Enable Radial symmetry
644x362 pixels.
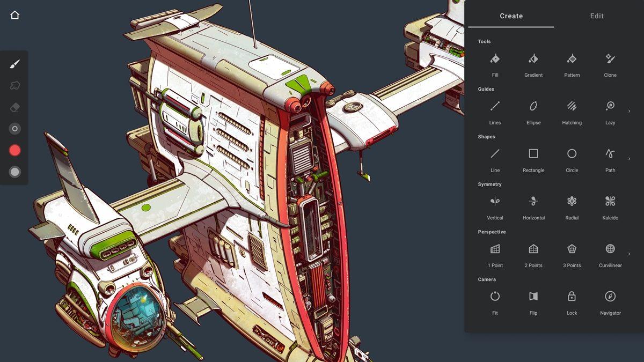[572, 202]
